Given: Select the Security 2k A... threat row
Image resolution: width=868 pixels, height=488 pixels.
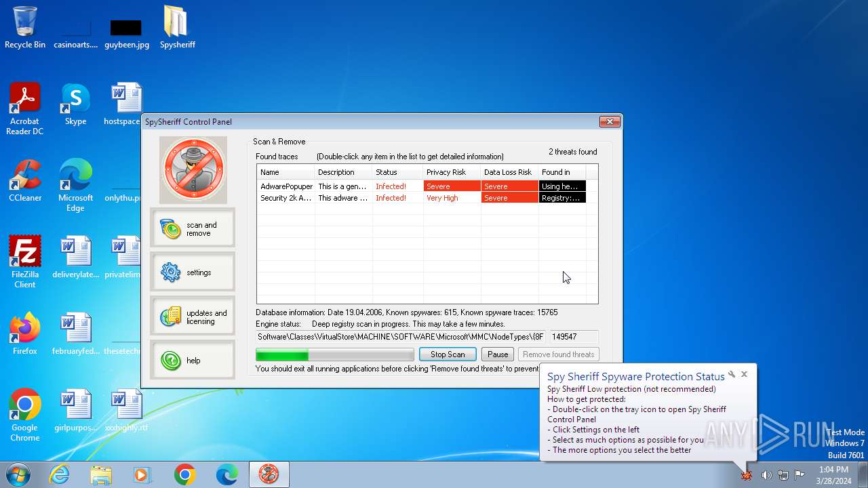Looking at the screenshot, I should [422, 198].
